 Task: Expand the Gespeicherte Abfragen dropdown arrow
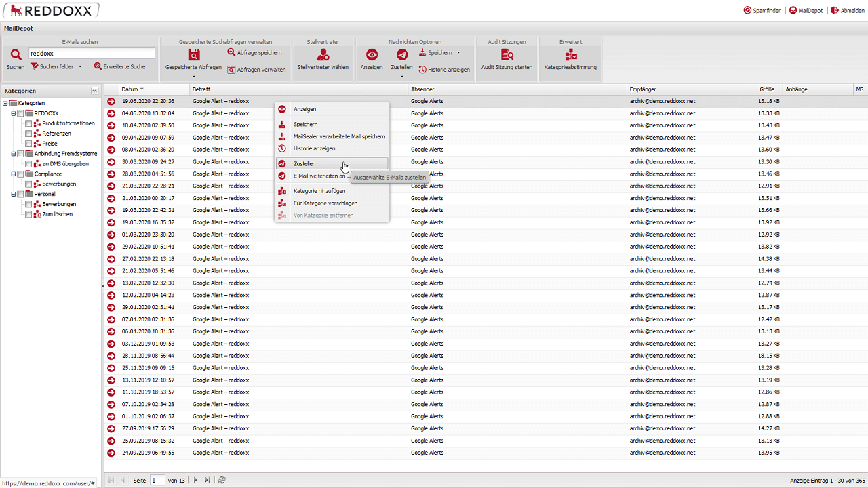(193, 77)
